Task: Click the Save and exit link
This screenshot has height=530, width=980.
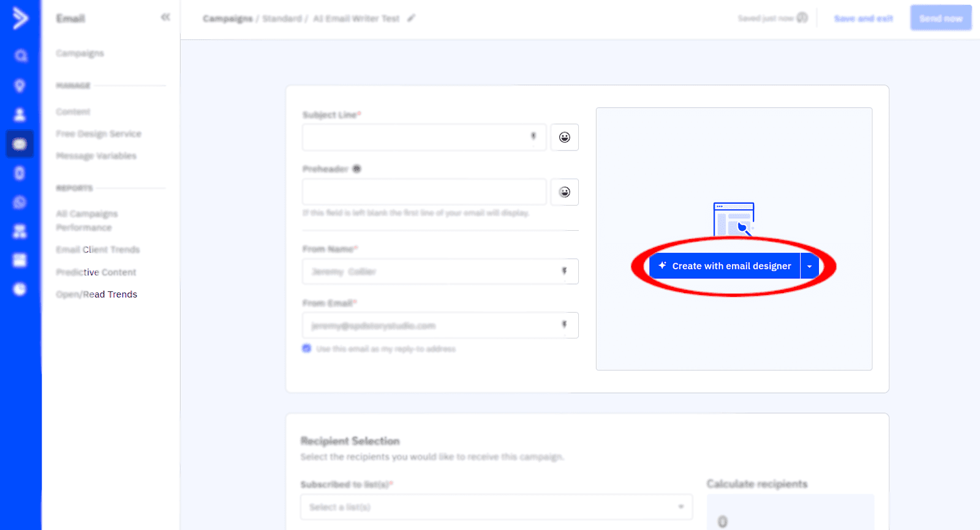Action: tap(863, 18)
